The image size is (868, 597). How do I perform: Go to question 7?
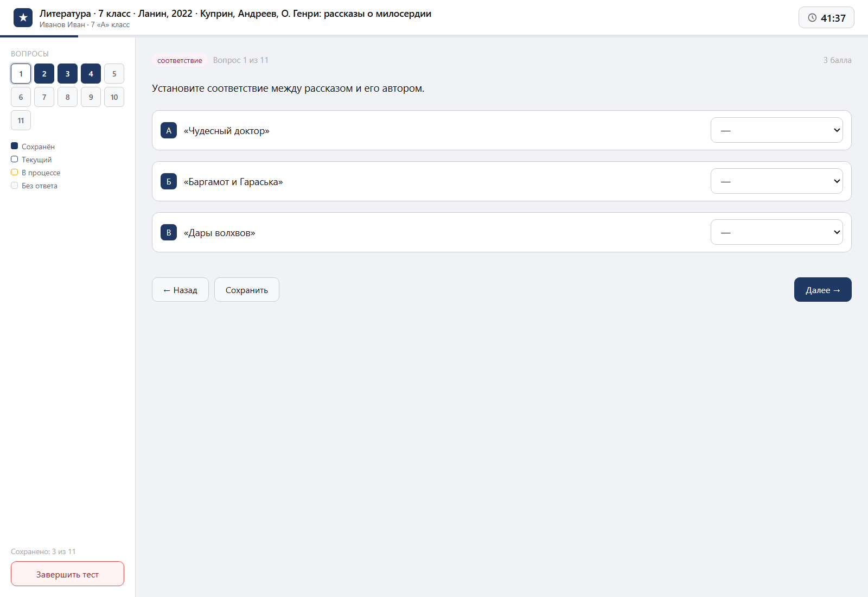(x=44, y=97)
